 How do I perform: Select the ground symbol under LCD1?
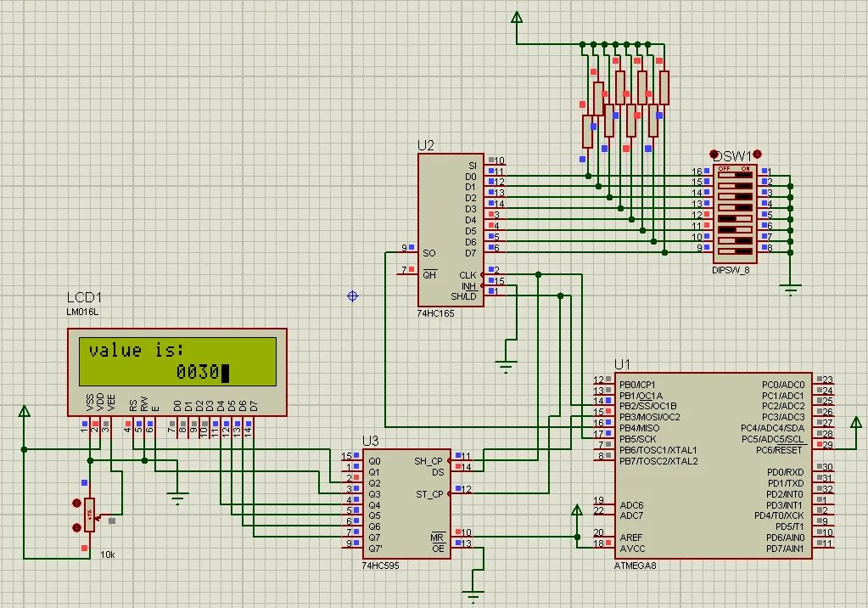point(177,498)
